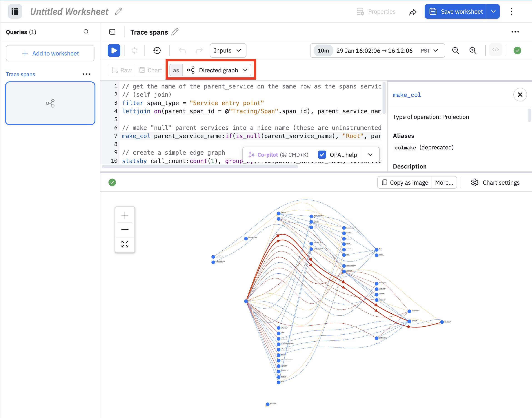Image resolution: width=532 pixels, height=418 pixels.
Task: Collapse the left queries panel icon
Action: (x=112, y=32)
